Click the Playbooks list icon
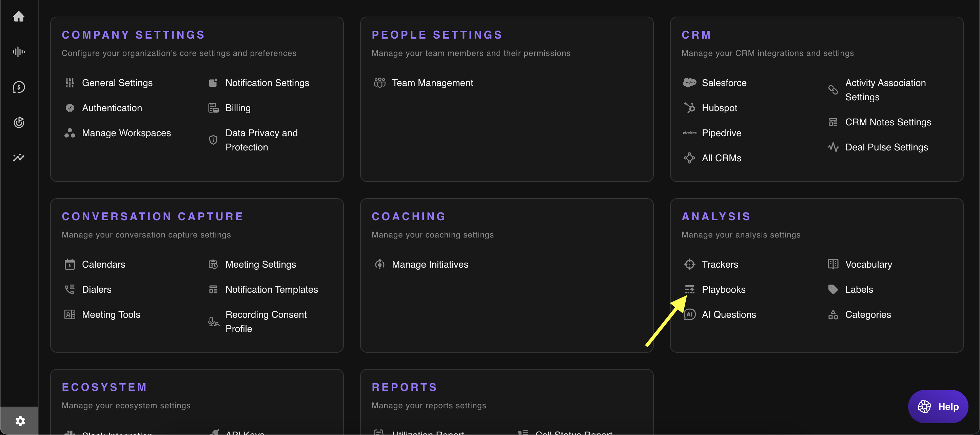This screenshot has height=435, width=980. coord(689,289)
